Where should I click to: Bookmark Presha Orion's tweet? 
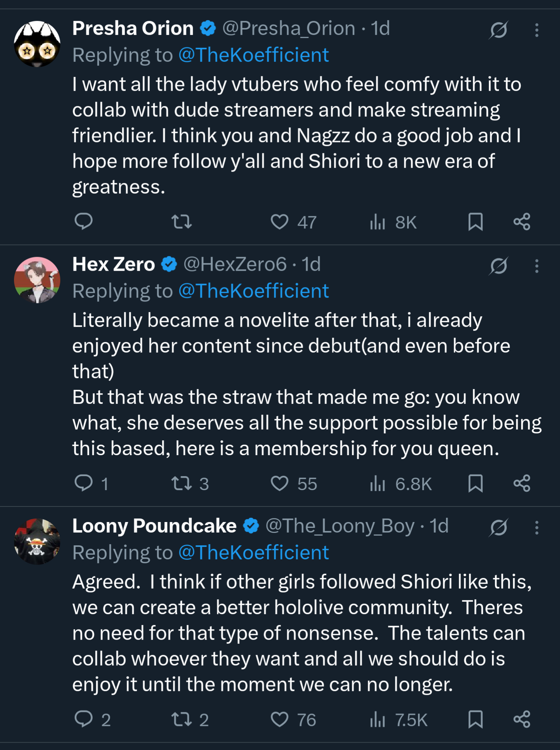(x=475, y=222)
